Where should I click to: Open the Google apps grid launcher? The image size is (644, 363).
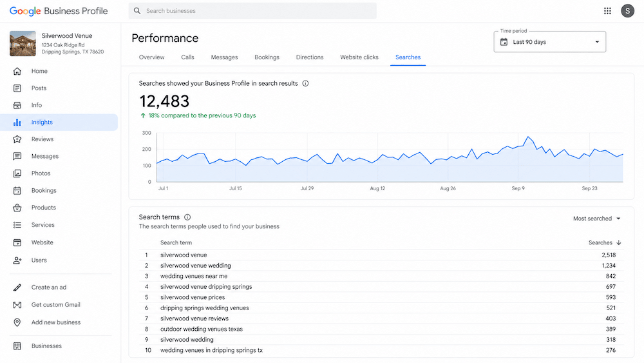point(607,11)
